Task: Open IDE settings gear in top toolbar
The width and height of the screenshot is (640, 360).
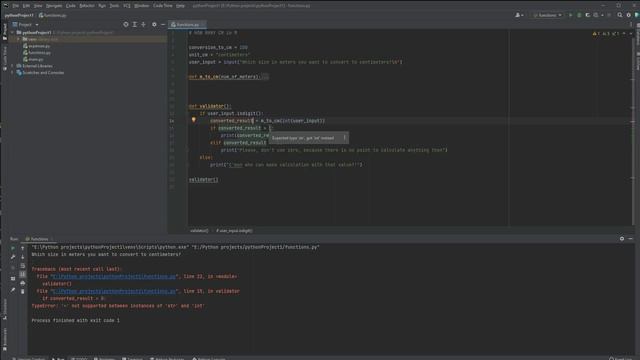Action: (629, 15)
